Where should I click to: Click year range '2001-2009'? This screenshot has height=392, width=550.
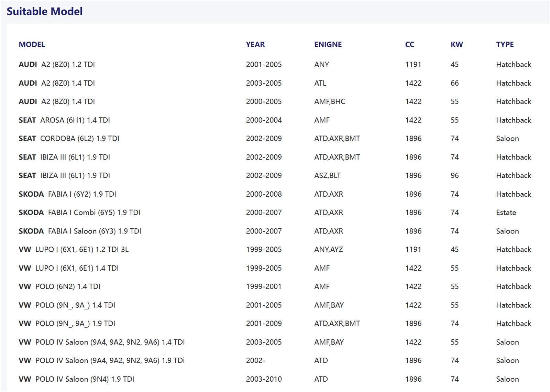point(264,323)
